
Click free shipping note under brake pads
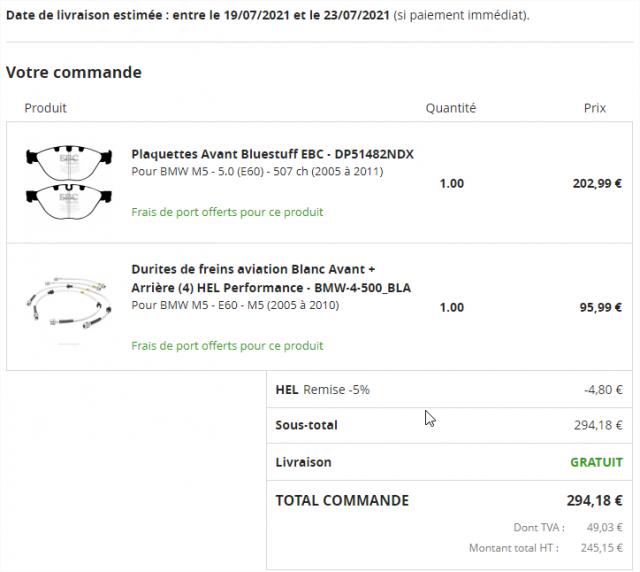227,212
